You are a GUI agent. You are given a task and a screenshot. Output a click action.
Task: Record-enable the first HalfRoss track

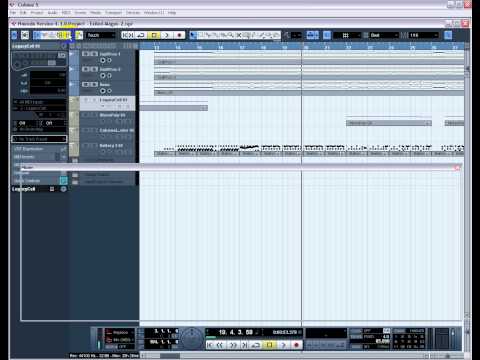click(103, 60)
